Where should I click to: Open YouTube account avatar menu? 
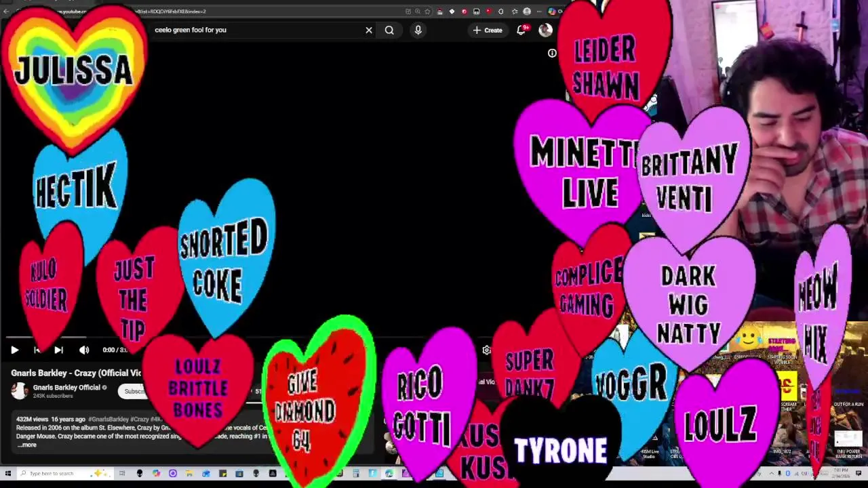[545, 30]
